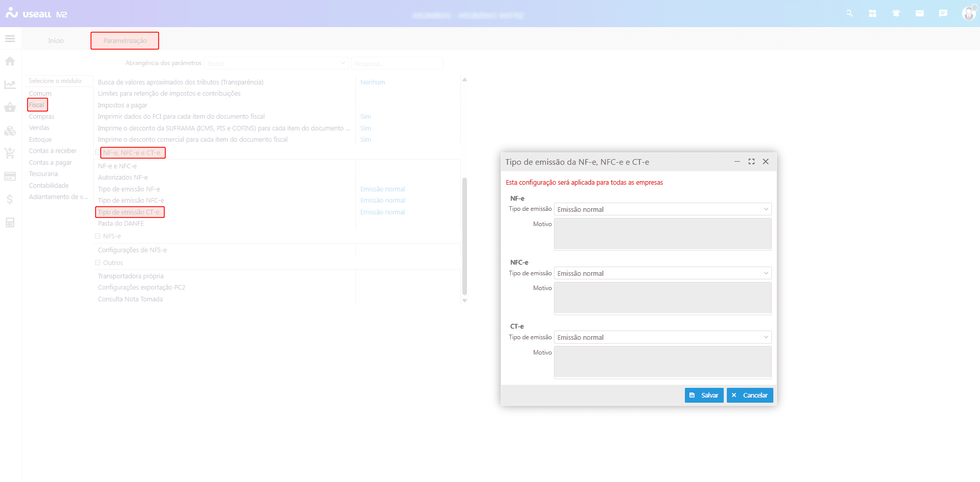The height and width of the screenshot is (482, 980).
Task: Collapse the NFS-e parameter group
Action: [x=98, y=236]
